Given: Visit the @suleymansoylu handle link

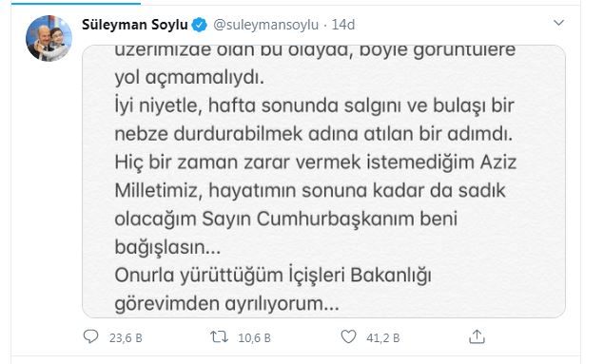Looking at the screenshot, I should coord(266,25).
